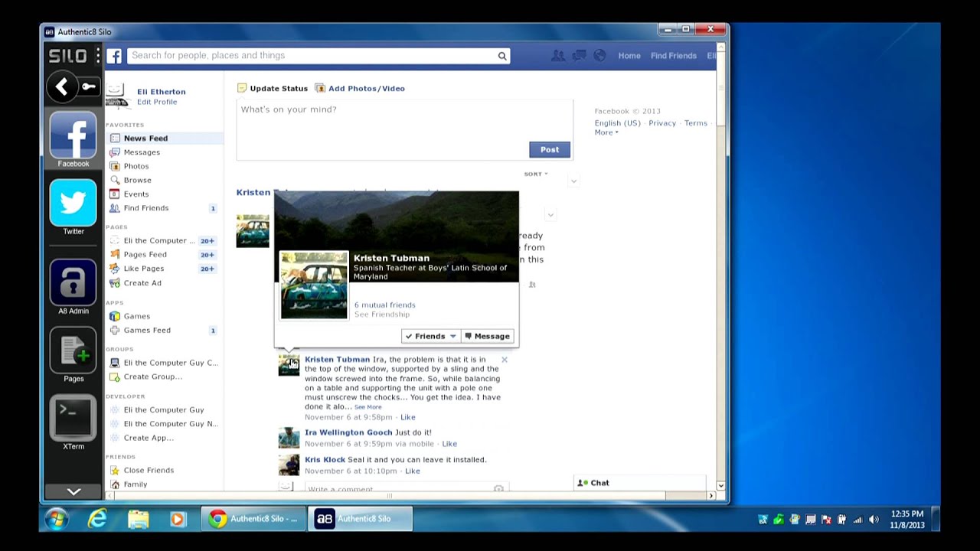Click volume speaker icon in tray
The width and height of the screenshot is (980, 551).
pyautogui.click(x=874, y=520)
